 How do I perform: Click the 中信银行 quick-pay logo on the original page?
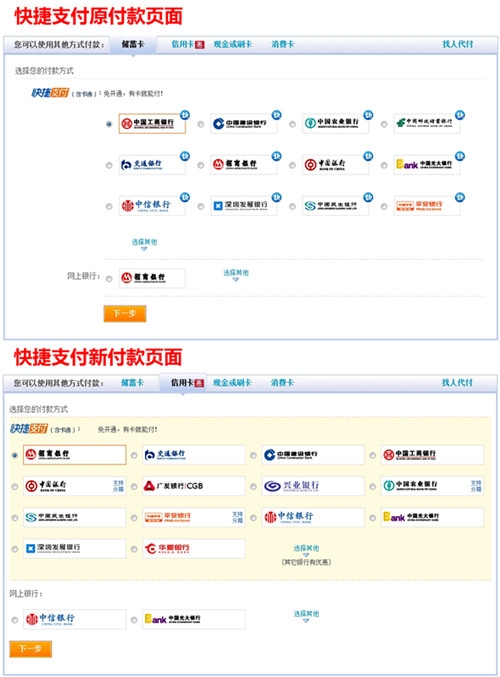pyautogui.click(x=152, y=206)
